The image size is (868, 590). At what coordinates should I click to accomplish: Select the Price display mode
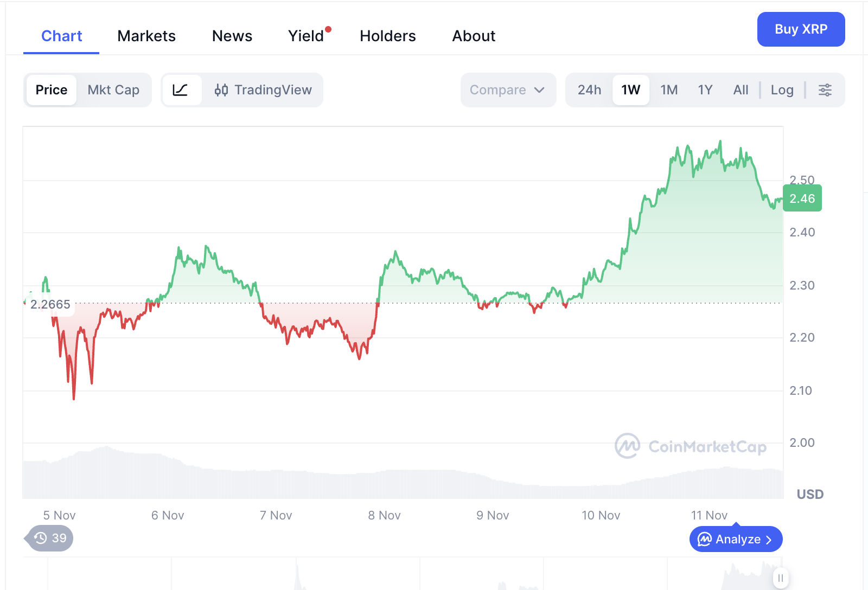(51, 90)
